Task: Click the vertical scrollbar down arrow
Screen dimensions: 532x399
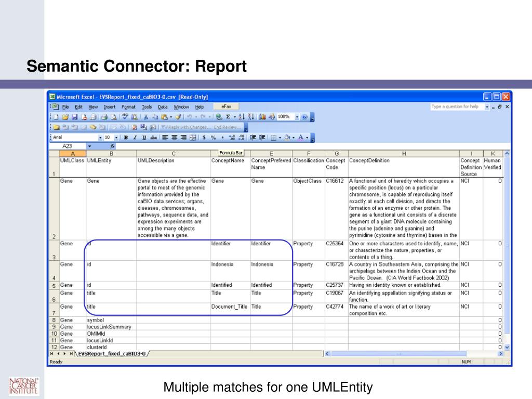Action: click(507, 347)
